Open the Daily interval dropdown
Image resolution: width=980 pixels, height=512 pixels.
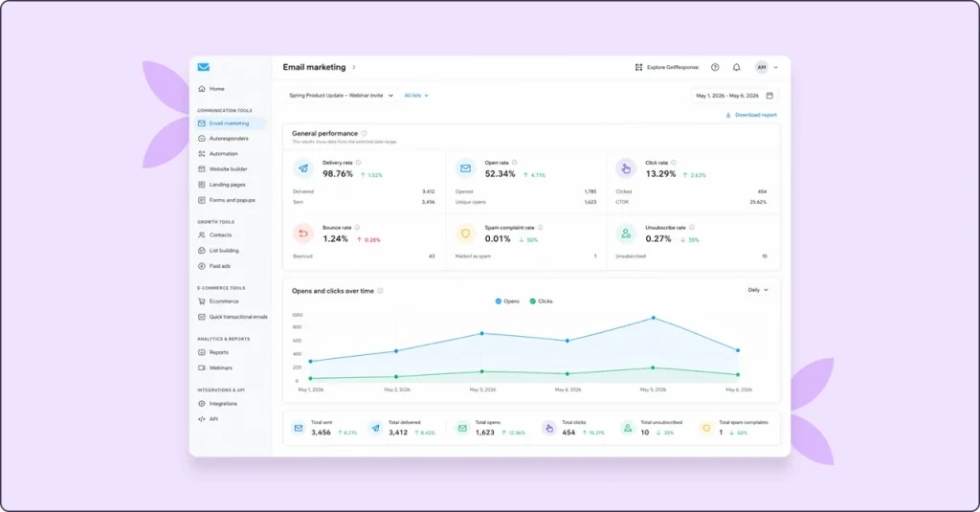pos(758,290)
